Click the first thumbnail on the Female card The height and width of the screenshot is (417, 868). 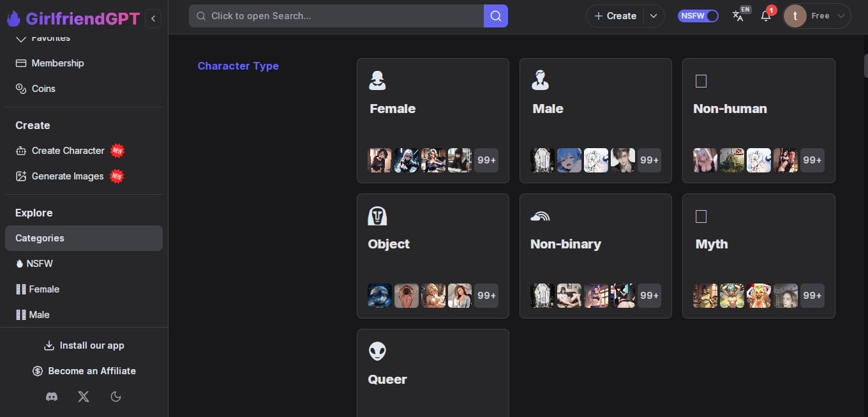coord(380,160)
